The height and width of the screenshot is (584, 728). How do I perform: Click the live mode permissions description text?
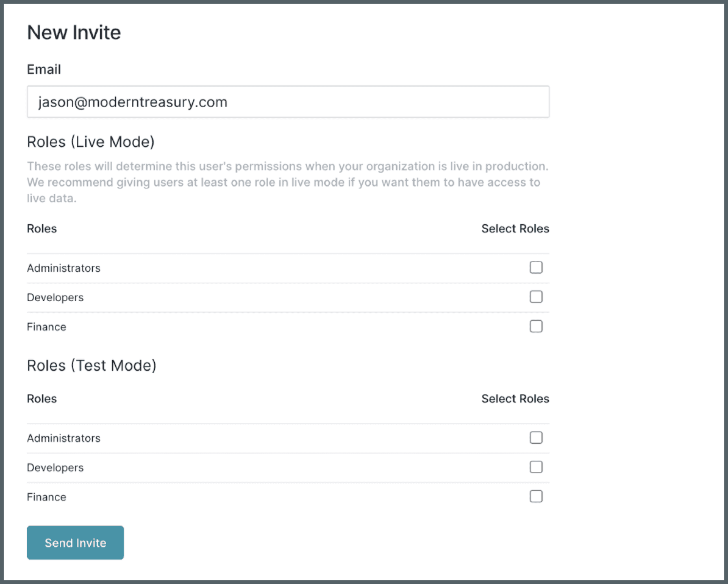tap(288, 182)
